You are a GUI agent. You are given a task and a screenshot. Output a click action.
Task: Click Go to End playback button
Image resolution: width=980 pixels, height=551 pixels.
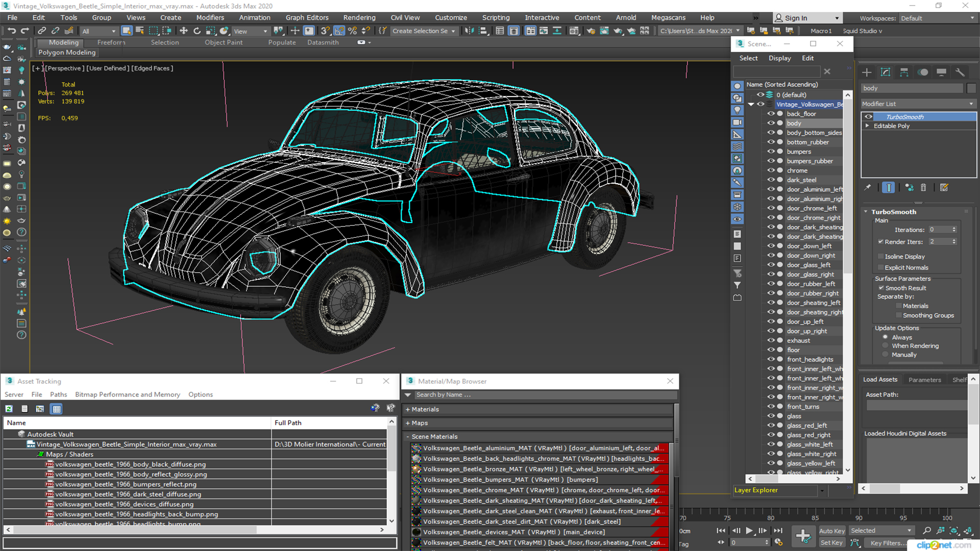[778, 531]
